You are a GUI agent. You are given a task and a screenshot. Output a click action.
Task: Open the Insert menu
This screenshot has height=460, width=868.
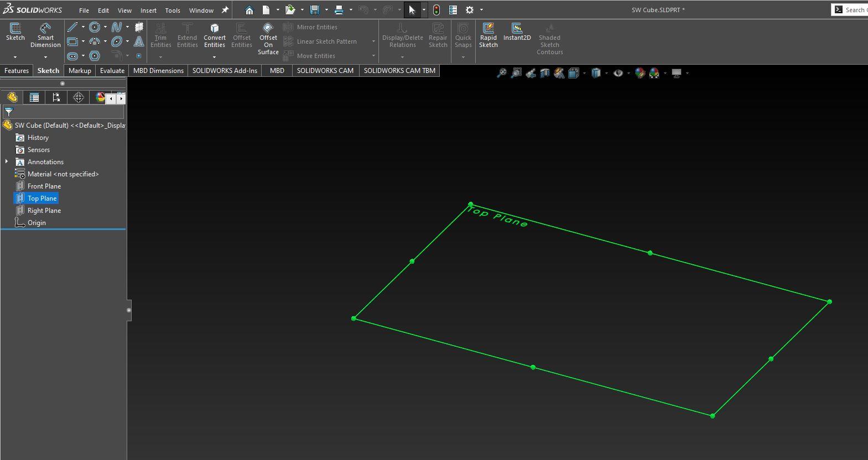pyautogui.click(x=148, y=10)
